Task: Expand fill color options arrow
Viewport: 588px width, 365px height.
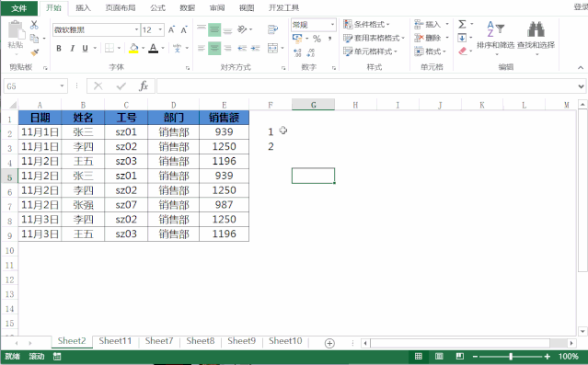Action: point(143,49)
